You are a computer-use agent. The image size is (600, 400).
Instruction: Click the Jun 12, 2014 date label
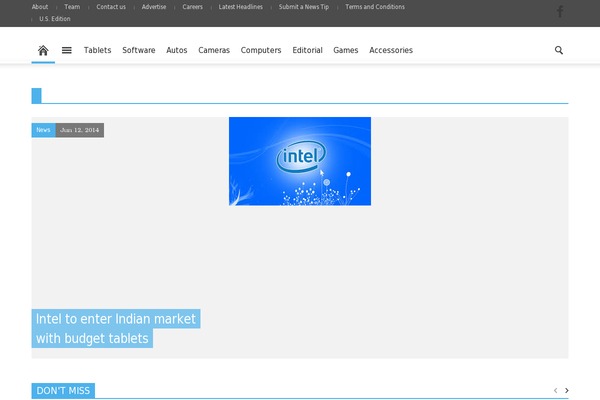[x=80, y=130]
